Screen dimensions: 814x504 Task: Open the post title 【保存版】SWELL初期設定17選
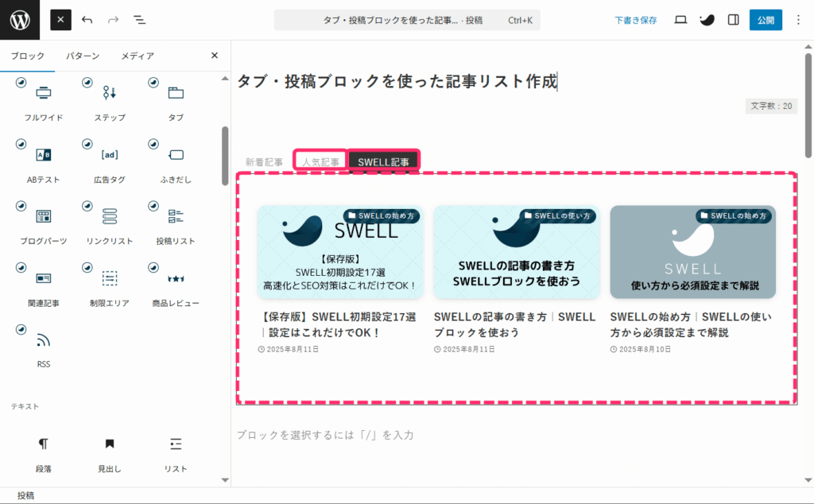point(337,324)
